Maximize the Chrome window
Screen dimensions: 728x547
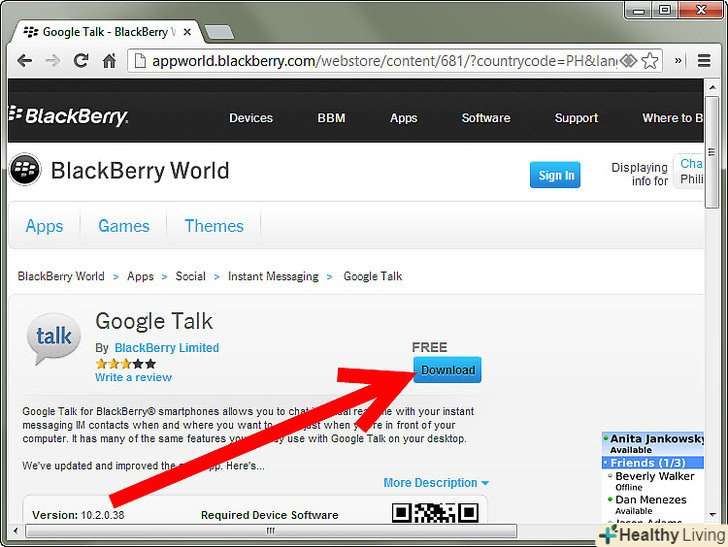tap(665, 10)
